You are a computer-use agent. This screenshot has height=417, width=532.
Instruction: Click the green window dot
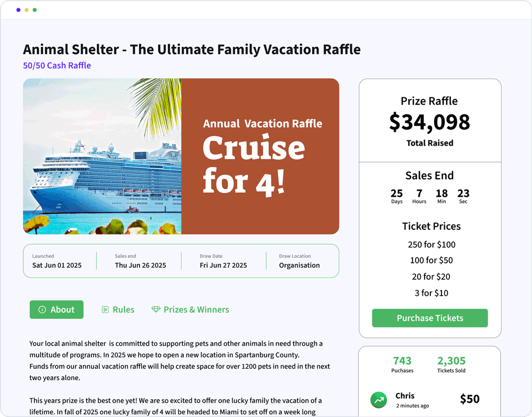[35, 10]
